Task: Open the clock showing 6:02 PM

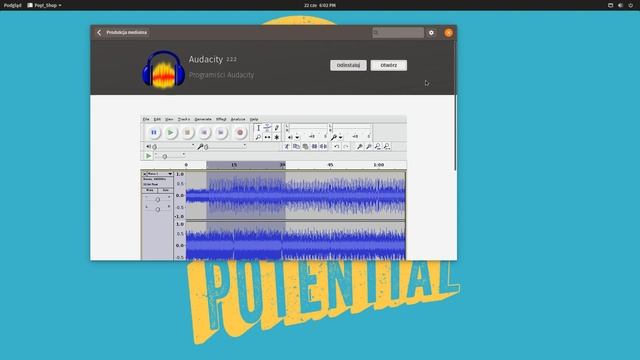Action: pyautogui.click(x=320, y=5)
